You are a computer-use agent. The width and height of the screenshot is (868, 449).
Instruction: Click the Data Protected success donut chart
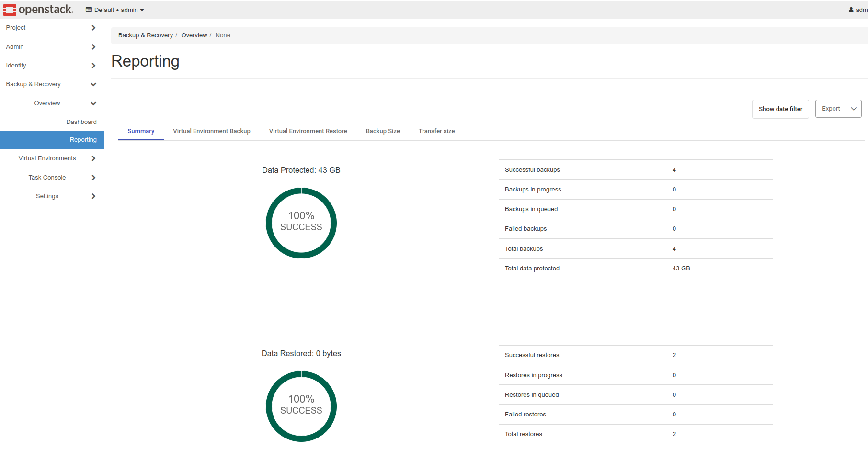pos(301,223)
